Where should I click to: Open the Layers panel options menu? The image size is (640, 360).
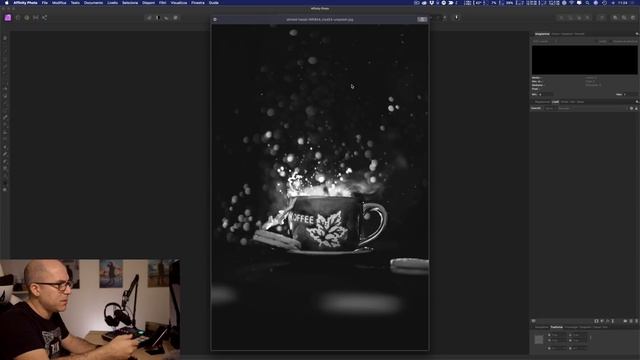(x=637, y=102)
